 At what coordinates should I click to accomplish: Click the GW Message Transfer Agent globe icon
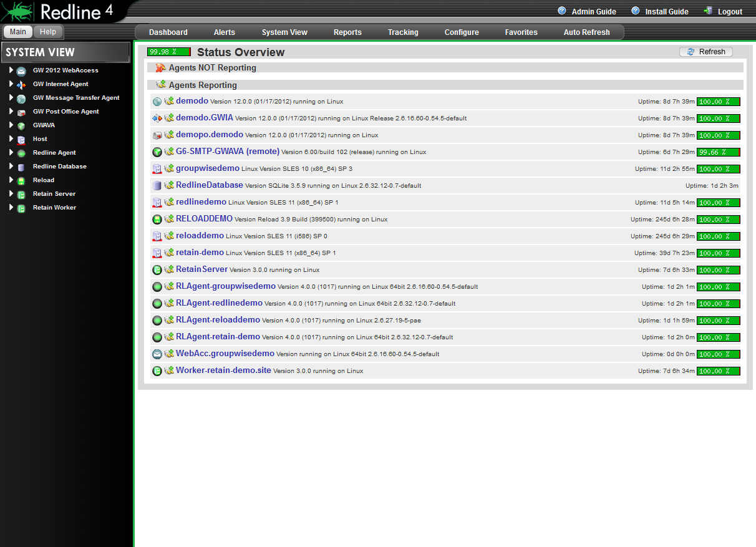click(21, 98)
